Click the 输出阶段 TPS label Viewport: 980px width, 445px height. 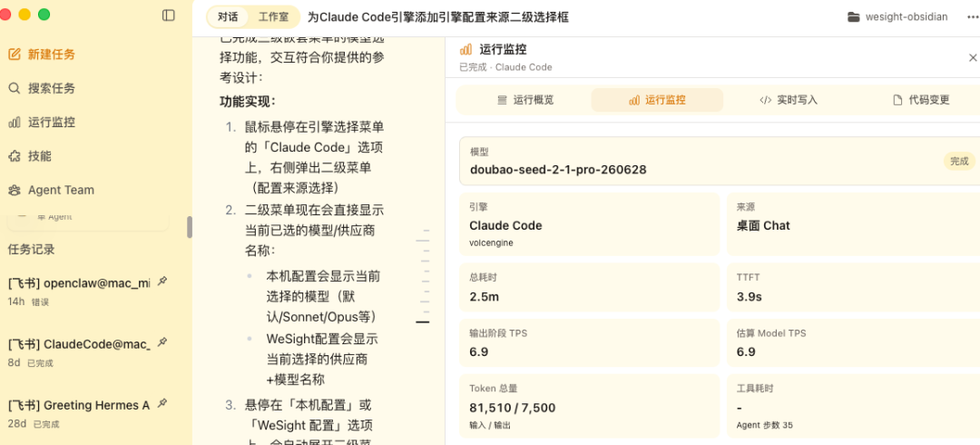pos(498,333)
